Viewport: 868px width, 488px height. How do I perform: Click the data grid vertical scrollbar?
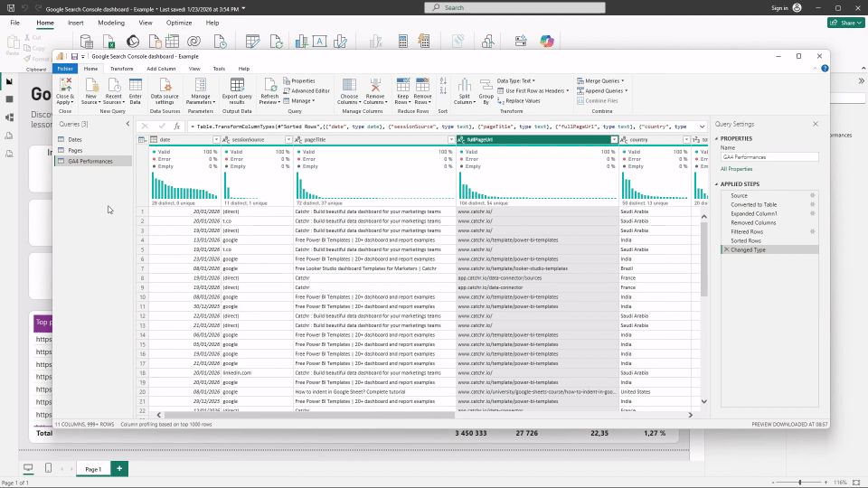pyautogui.click(x=704, y=259)
